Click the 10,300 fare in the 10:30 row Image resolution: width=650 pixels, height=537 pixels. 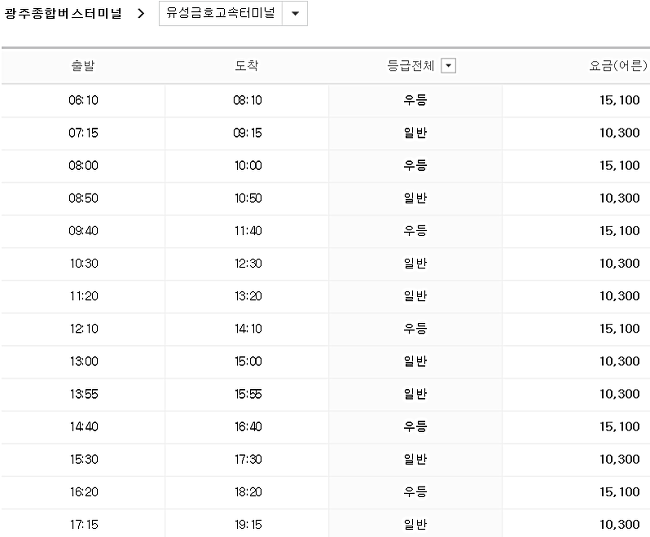(x=619, y=263)
